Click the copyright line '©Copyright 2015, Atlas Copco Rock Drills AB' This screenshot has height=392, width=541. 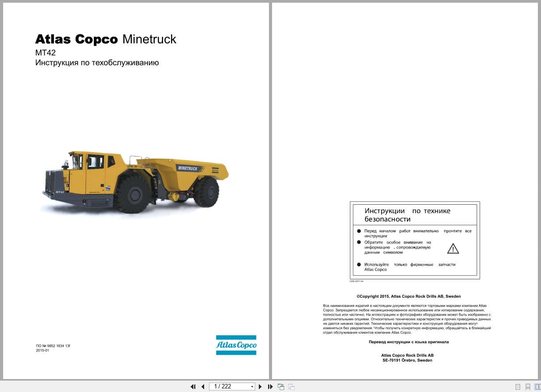coord(409,296)
